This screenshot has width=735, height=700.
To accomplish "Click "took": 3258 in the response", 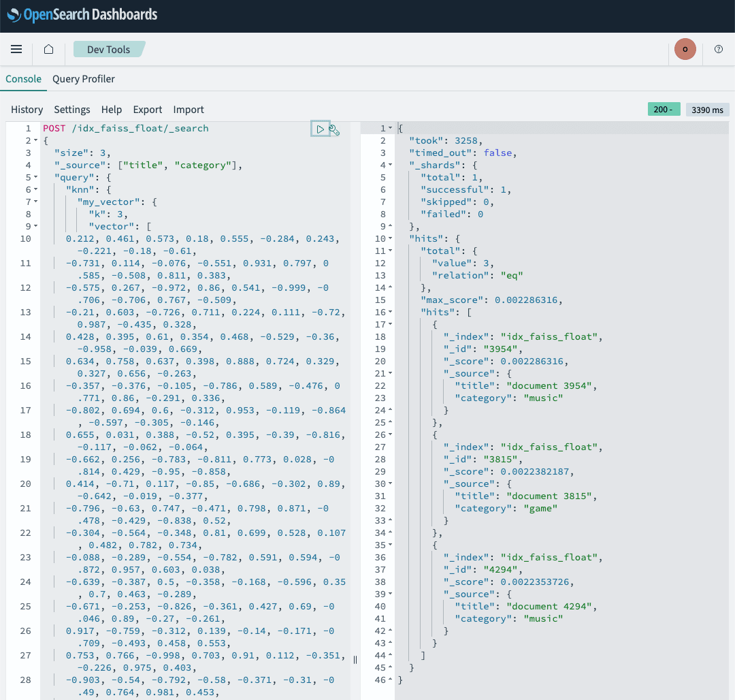I will click(x=446, y=141).
